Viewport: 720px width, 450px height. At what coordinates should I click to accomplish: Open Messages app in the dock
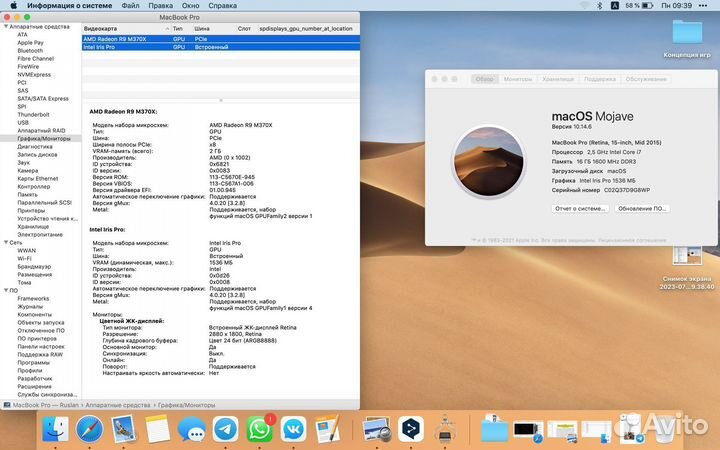[191, 429]
